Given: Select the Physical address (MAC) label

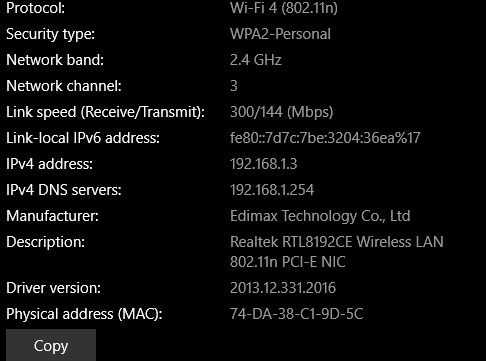Looking at the screenshot, I should (x=84, y=314).
